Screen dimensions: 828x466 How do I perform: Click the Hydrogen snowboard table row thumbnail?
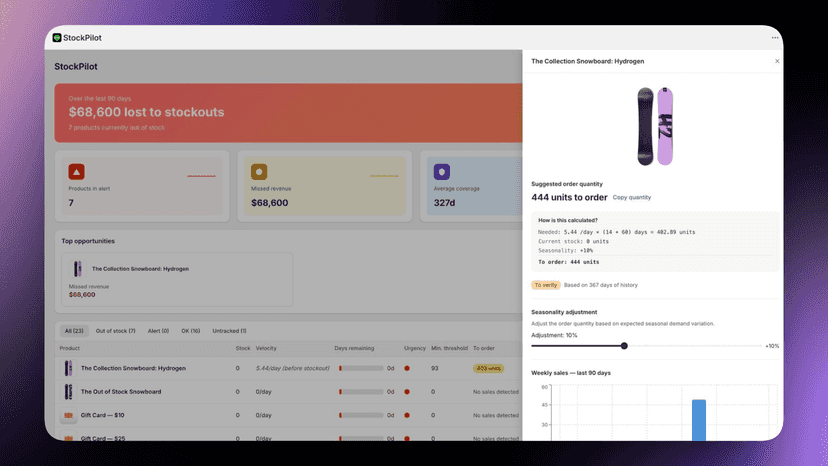tap(68, 368)
